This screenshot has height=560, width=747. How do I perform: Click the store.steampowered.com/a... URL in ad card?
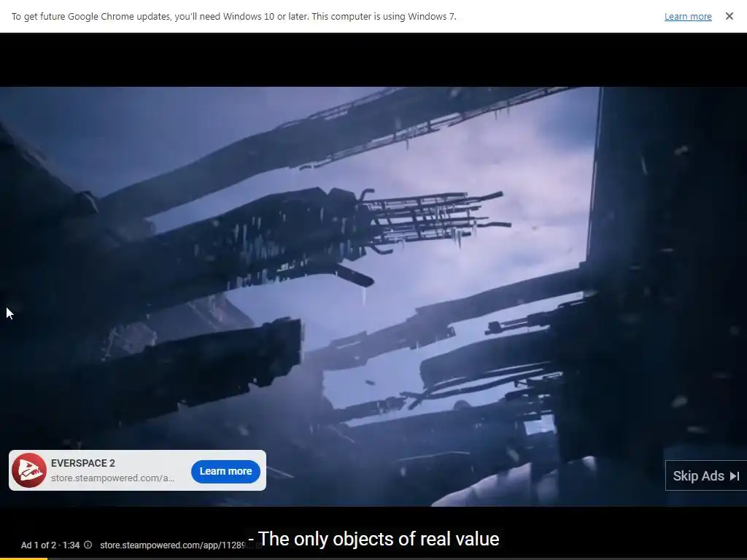112,478
